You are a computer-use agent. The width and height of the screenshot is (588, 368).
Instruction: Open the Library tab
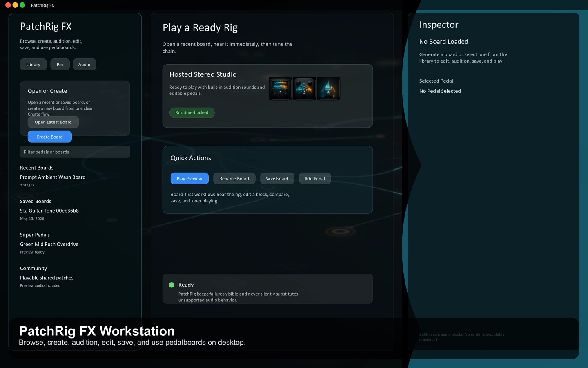click(x=33, y=65)
